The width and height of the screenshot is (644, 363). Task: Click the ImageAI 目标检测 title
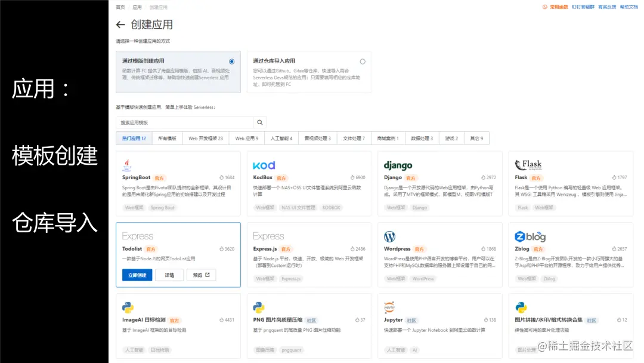click(144, 320)
